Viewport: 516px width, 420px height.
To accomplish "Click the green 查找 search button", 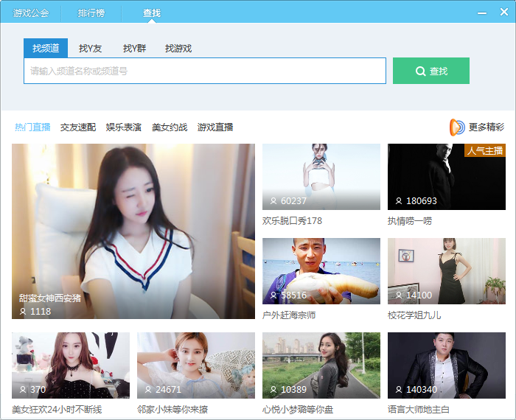I will 431,71.
